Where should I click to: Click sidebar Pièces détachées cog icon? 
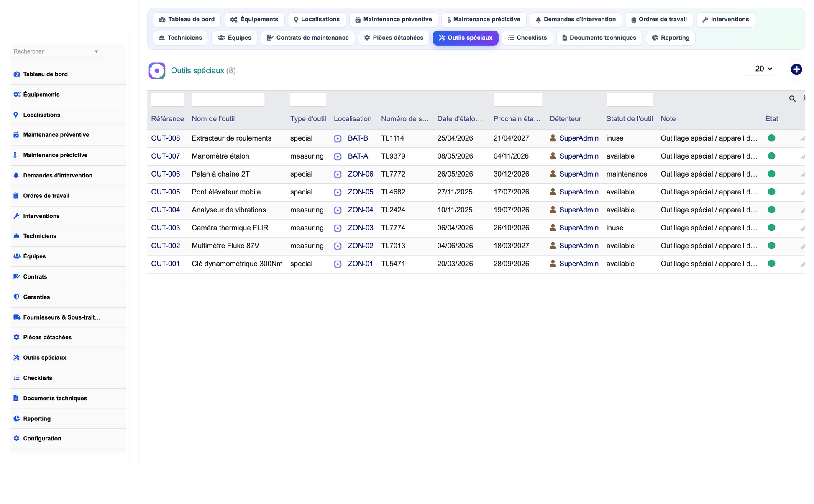click(x=16, y=337)
